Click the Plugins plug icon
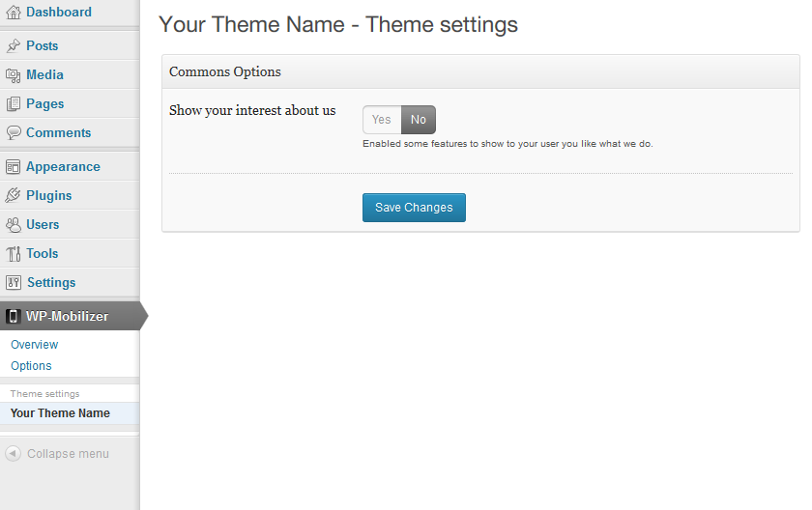The image size is (812, 510). click(13, 195)
